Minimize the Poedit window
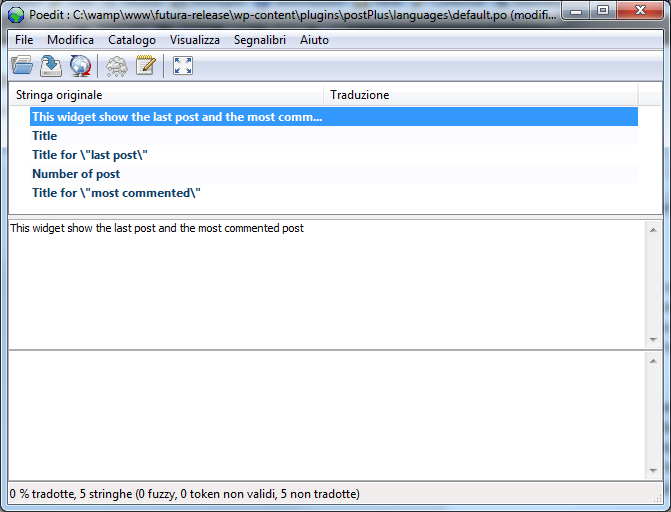This screenshot has height=512, width=671. tap(576, 11)
